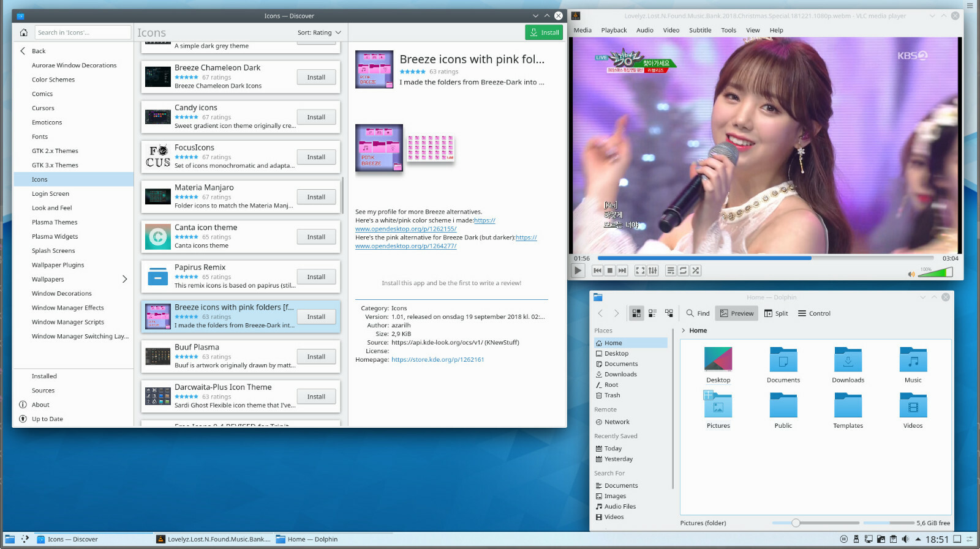980x549 pixels.
Task: Open the Music folder in Dolphin
Action: (x=913, y=365)
